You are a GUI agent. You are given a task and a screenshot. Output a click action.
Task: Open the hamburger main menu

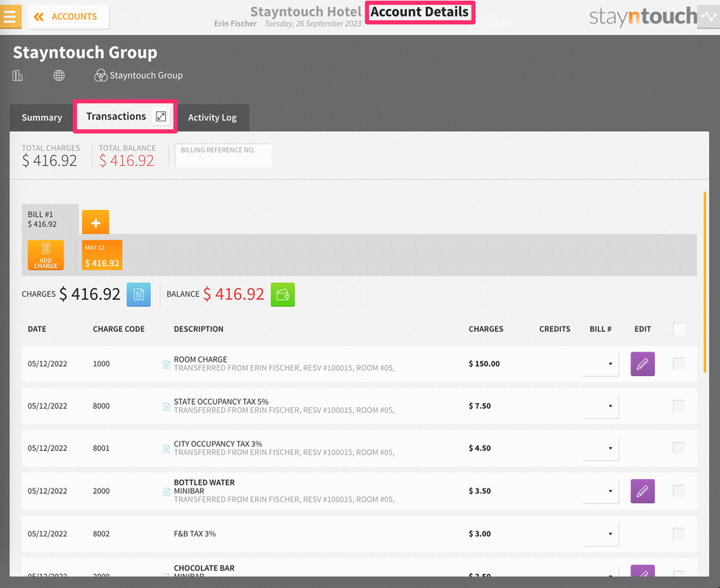(x=10, y=16)
